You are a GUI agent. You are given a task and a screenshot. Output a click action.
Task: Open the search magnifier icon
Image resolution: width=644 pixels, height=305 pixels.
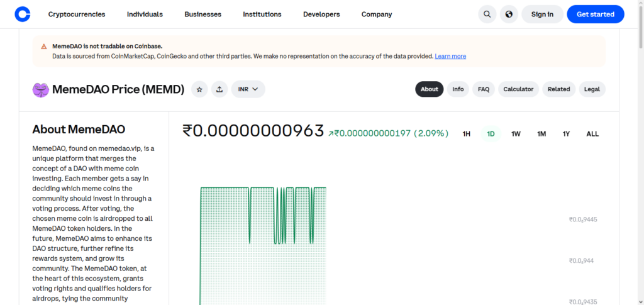click(x=487, y=14)
